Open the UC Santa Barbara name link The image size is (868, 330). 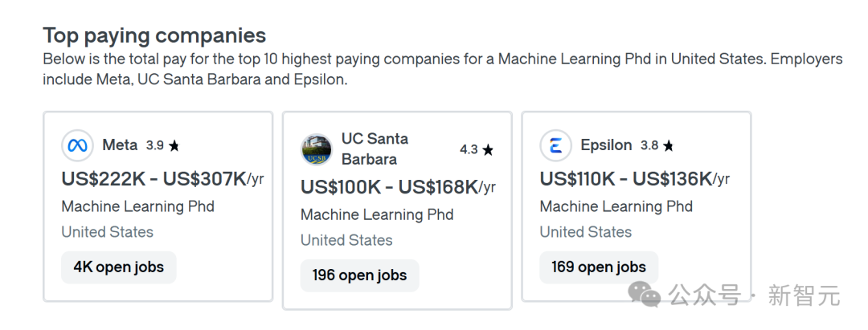tap(375, 149)
